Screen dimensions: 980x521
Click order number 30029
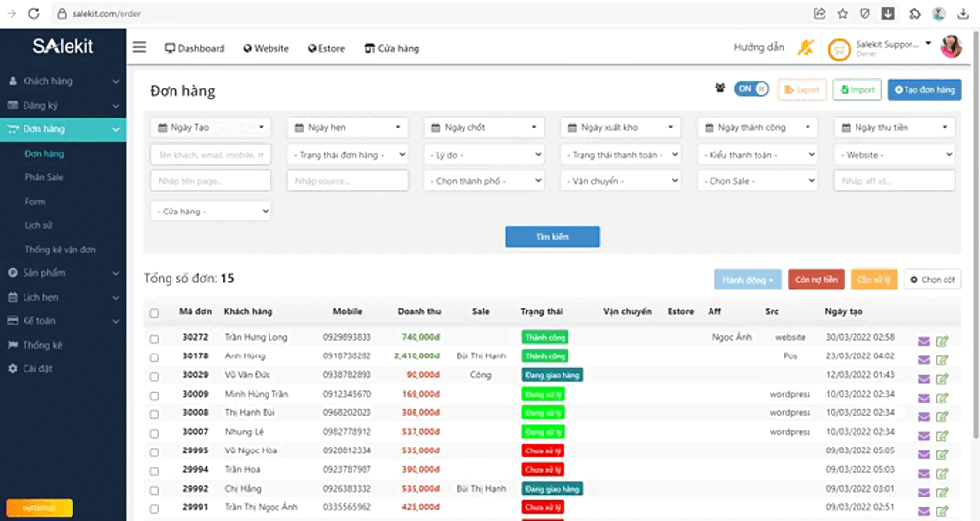(195, 375)
